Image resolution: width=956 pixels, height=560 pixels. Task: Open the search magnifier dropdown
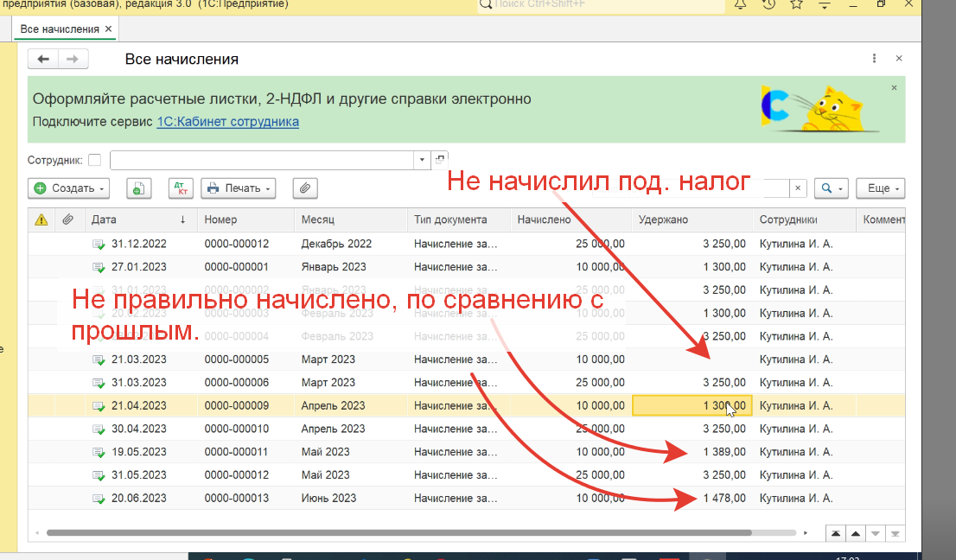832,188
